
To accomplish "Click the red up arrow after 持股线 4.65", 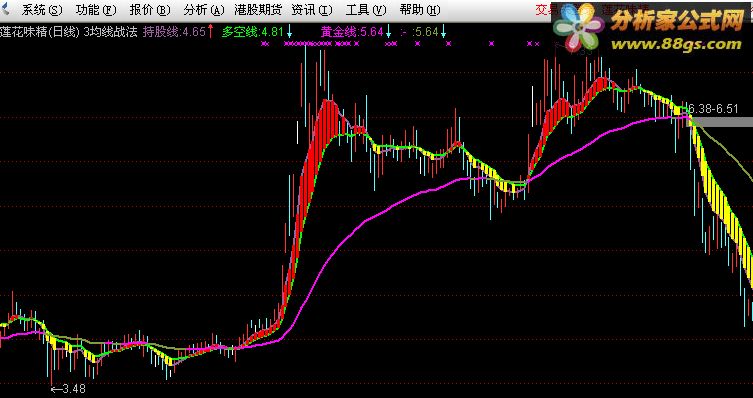I will pos(210,32).
